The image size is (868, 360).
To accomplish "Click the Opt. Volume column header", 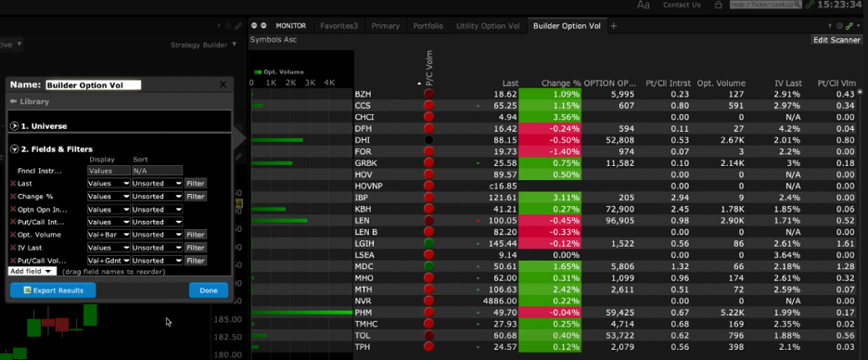I will pos(721,84).
